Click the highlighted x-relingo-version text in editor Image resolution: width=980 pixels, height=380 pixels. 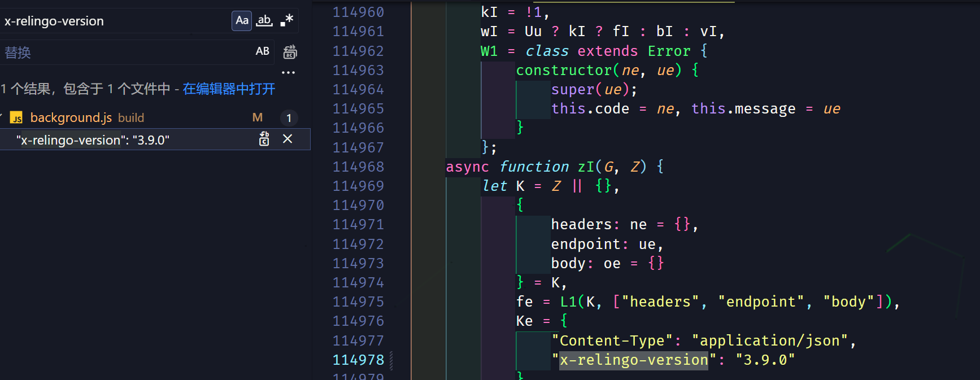click(x=634, y=360)
